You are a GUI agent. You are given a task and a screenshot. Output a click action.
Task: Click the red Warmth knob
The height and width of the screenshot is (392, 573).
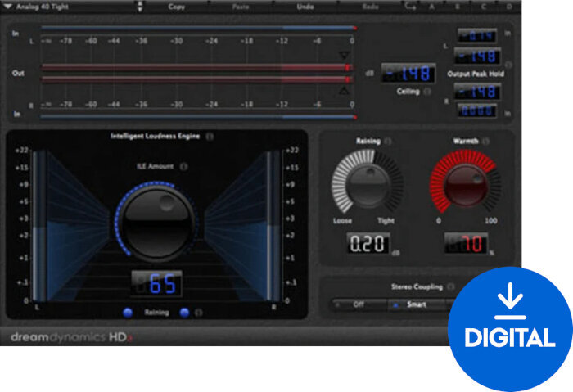coord(465,185)
